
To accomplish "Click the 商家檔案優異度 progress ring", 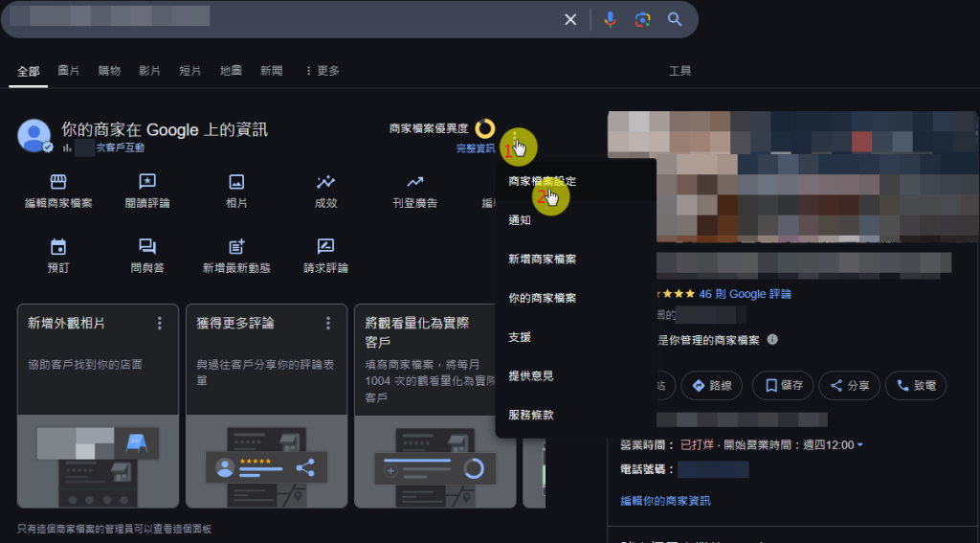I will (485, 128).
